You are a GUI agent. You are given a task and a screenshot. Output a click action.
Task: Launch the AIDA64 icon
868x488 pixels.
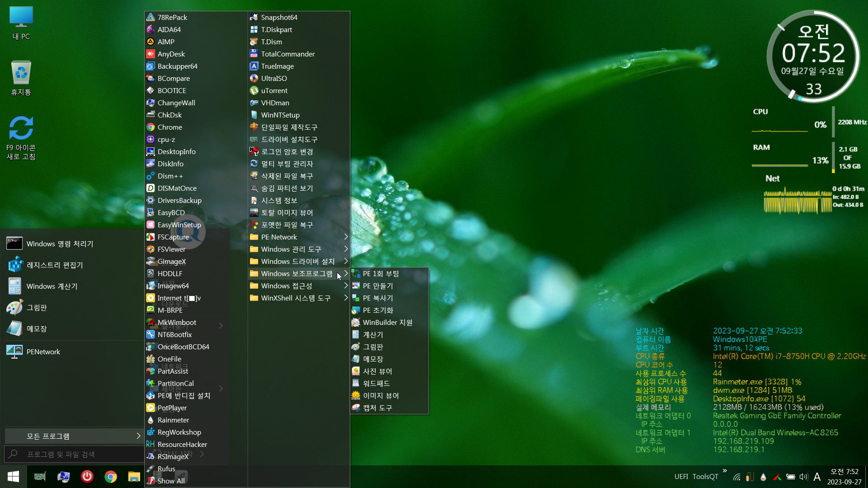tap(151, 29)
